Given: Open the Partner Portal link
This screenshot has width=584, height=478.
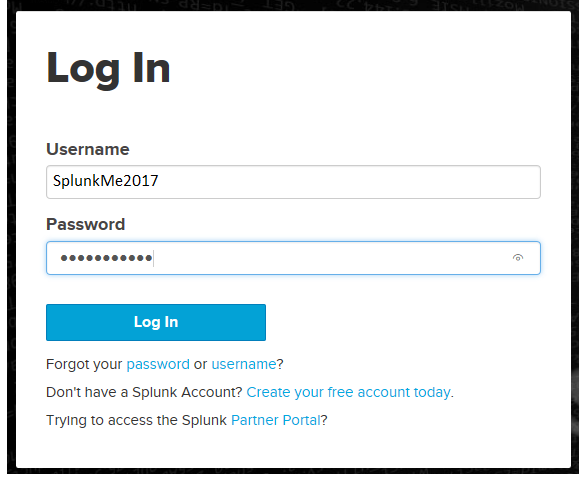Looking at the screenshot, I should tap(276, 420).
